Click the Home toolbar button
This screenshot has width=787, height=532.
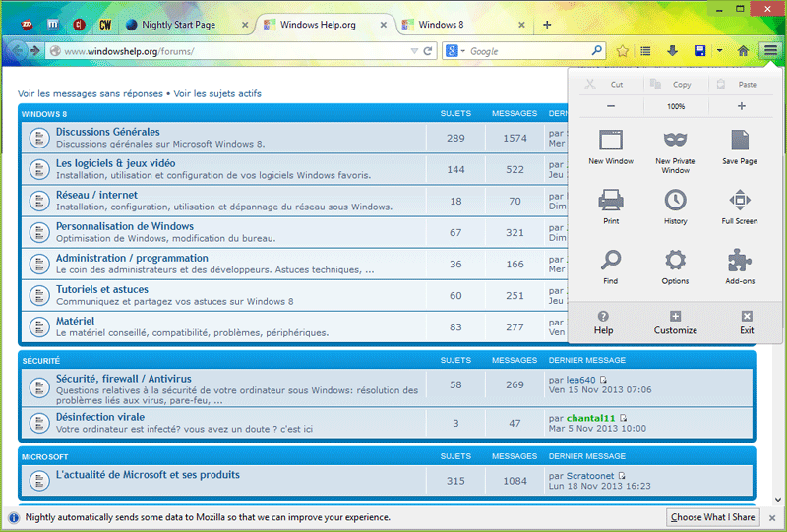[x=744, y=51]
